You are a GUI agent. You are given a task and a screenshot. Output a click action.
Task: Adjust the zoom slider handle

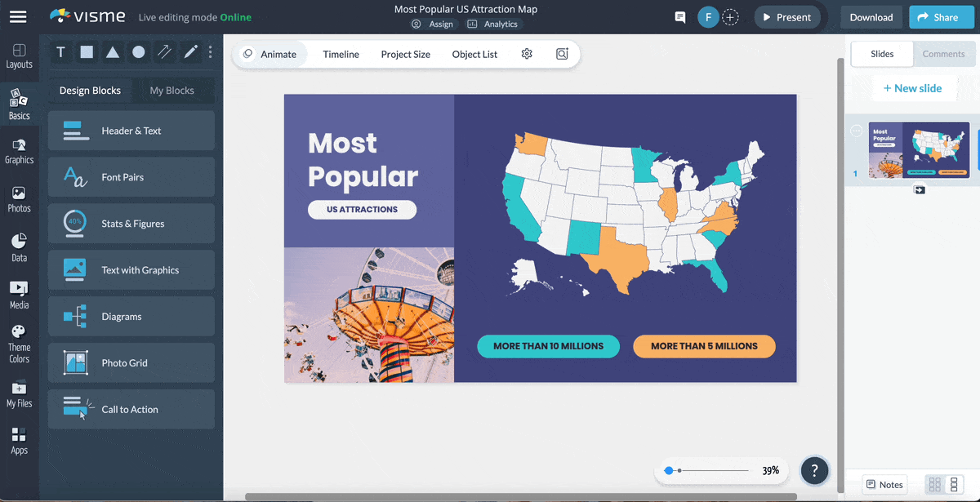tap(669, 470)
